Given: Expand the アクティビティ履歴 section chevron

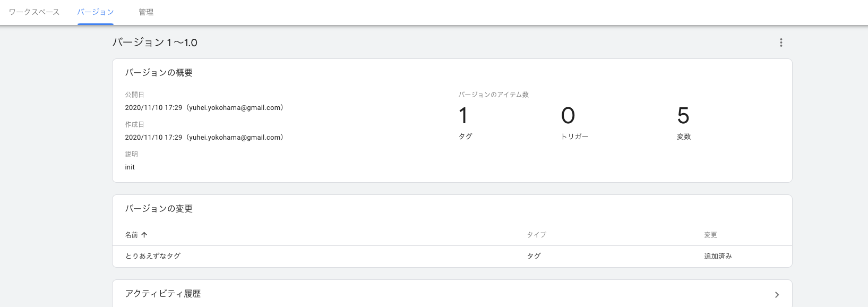Looking at the screenshot, I should [777, 294].
